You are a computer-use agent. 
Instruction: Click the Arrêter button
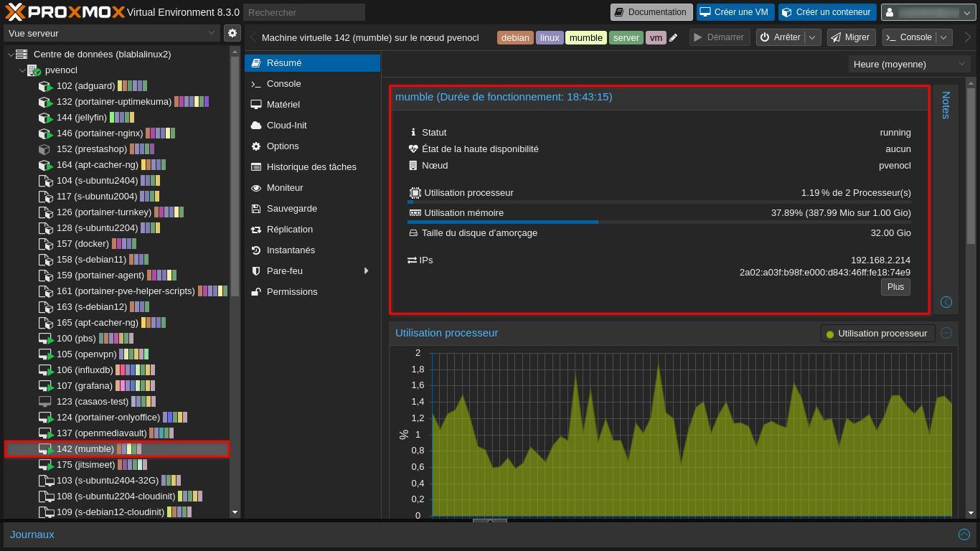click(781, 37)
